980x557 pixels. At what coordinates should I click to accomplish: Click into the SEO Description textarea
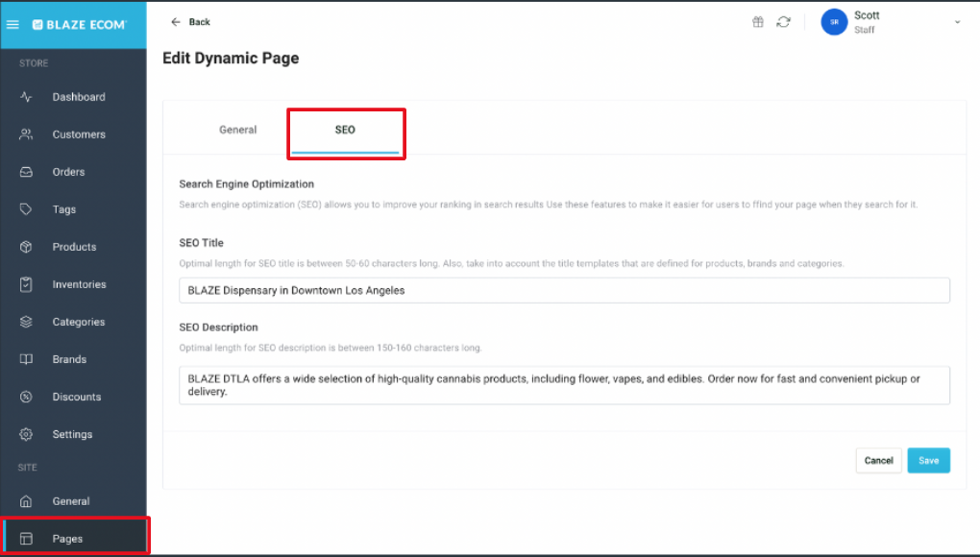(564, 385)
